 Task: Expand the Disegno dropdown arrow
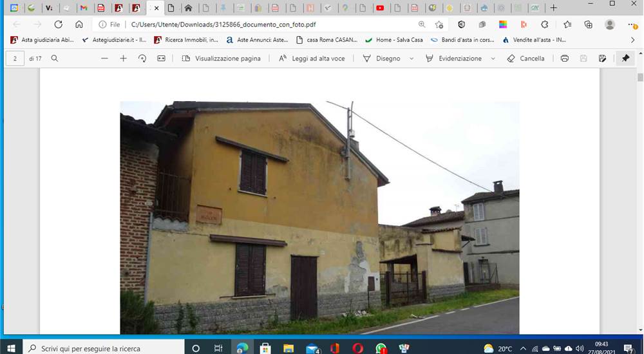pos(412,59)
